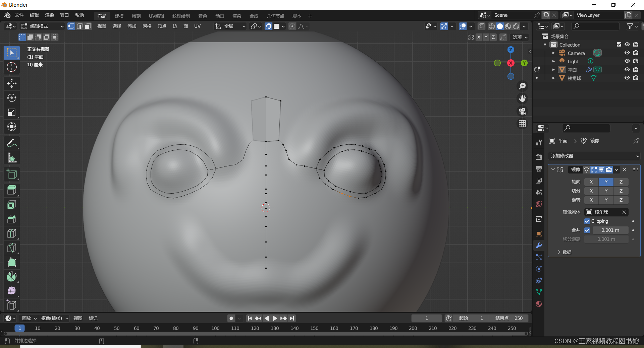Open the Edit Mode (编辑模式) dropdown

click(42, 26)
